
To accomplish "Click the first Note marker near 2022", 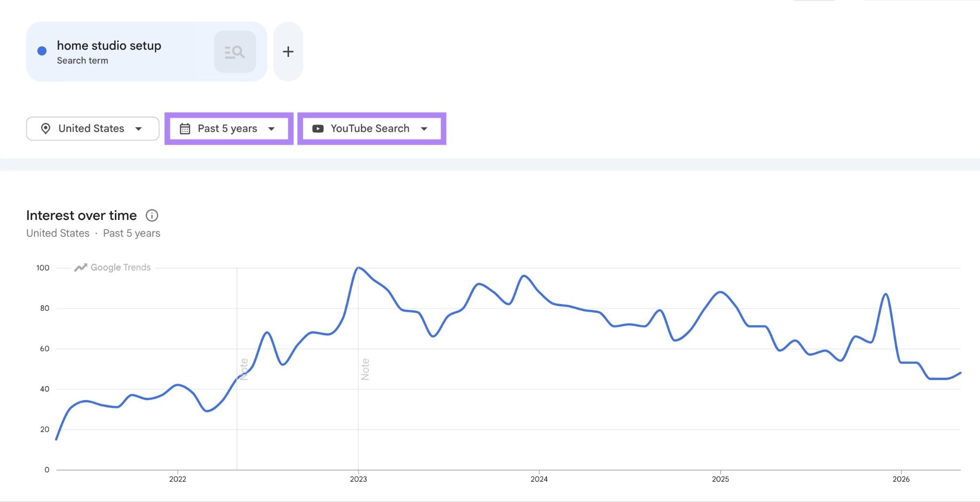I will (x=244, y=369).
